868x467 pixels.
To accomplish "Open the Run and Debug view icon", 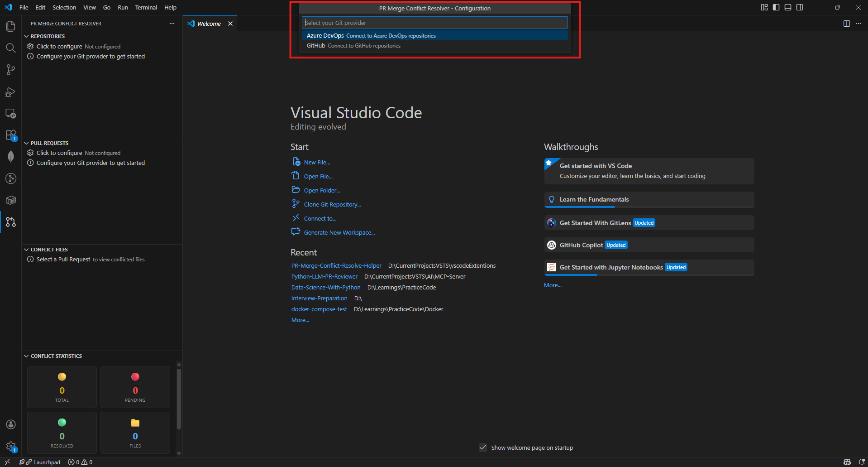I will (x=10, y=92).
